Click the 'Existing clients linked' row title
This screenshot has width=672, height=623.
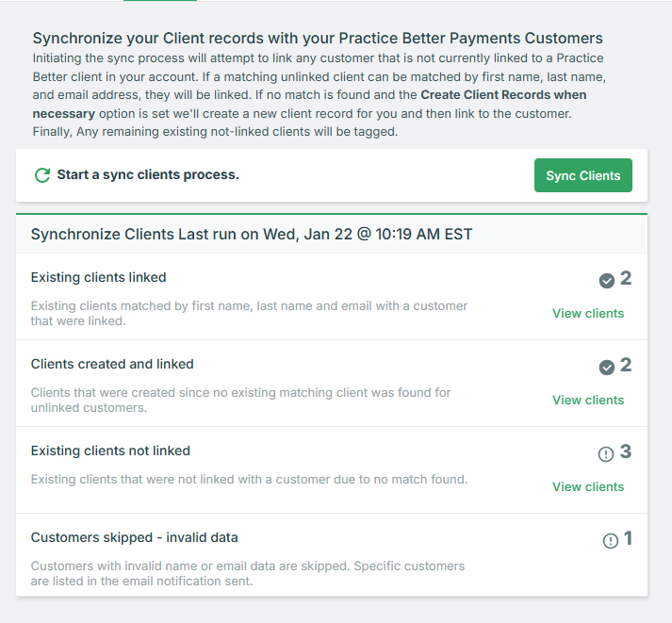(x=99, y=277)
